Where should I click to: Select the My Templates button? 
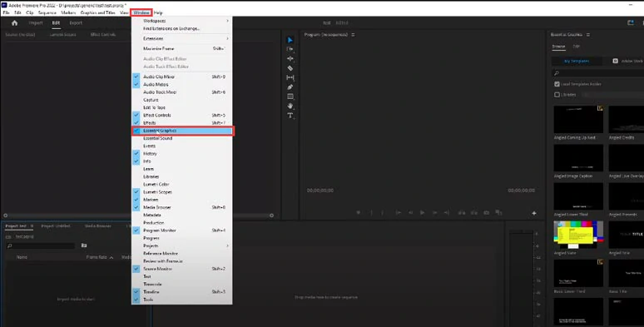coord(577,61)
